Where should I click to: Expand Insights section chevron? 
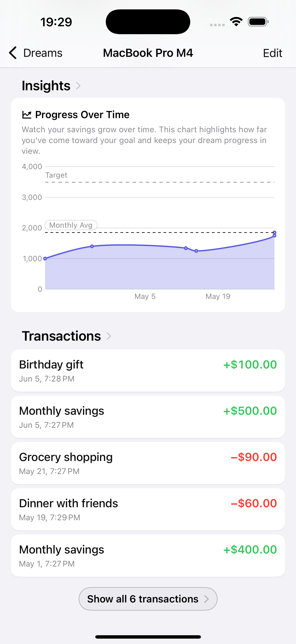[78, 86]
